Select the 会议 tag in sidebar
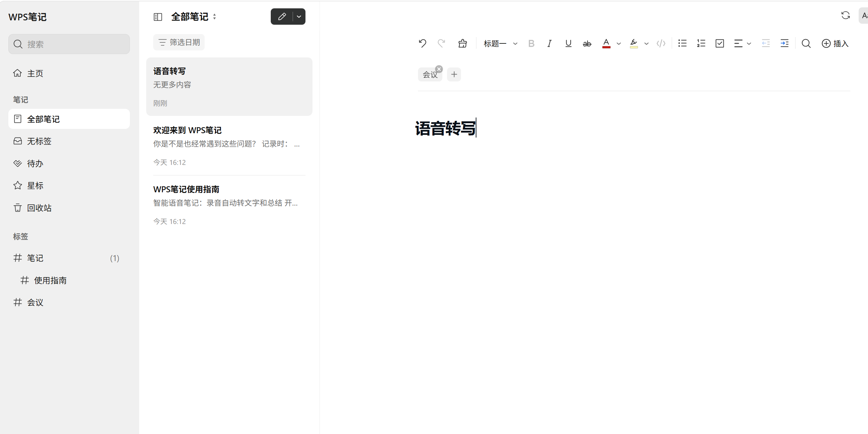Viewport: 868px width, 434px height. [69, 302]
